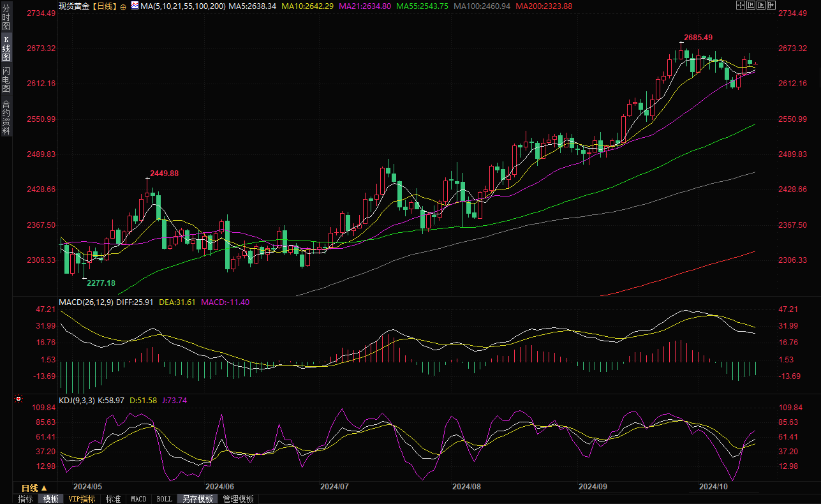Screen dimensions: 821x504
Task: Select the 模板 bottom tab
Action: [x=50, y=499]
